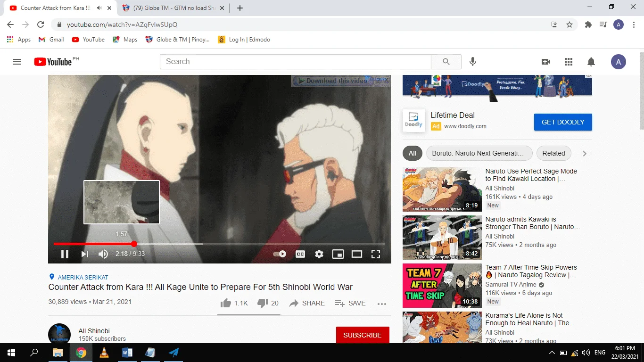Open the Team 7 After Time Skip thumbnail
The width and height of the screenshot is (644, 362).
click(x=442, y=286)
